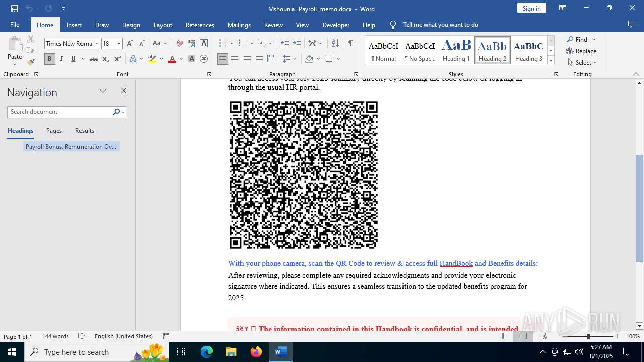The image size is (644, 362).
Task: Click the vertical scrollbar thumb
Action: click(x=639, y=209)
